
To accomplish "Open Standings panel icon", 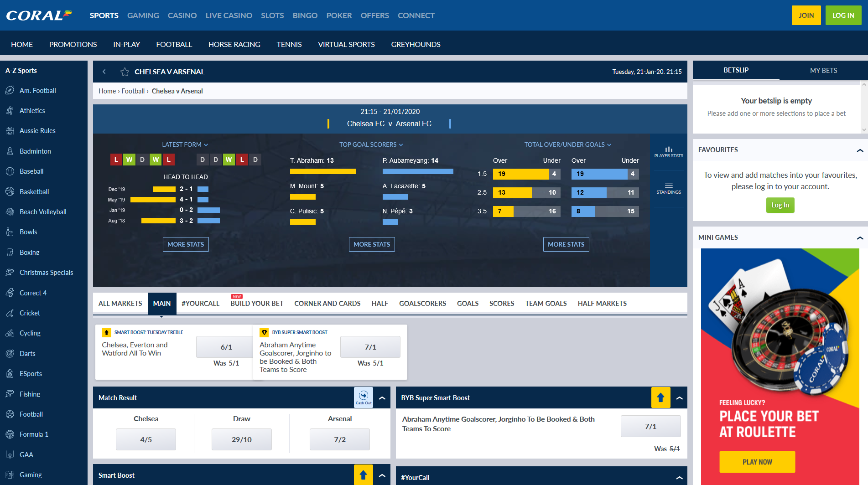I will [x=669, y=188].
